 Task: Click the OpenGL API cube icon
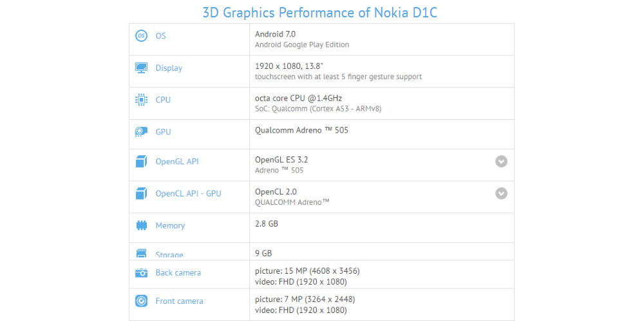click(x=141, y=162)
